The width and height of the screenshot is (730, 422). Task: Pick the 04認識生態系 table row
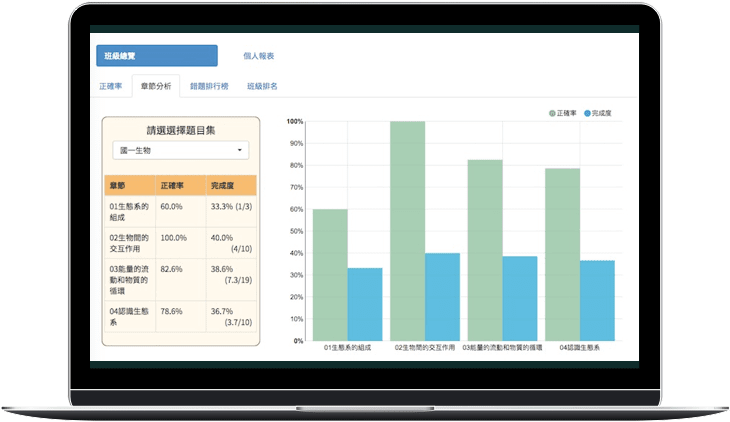coord(180,317)
